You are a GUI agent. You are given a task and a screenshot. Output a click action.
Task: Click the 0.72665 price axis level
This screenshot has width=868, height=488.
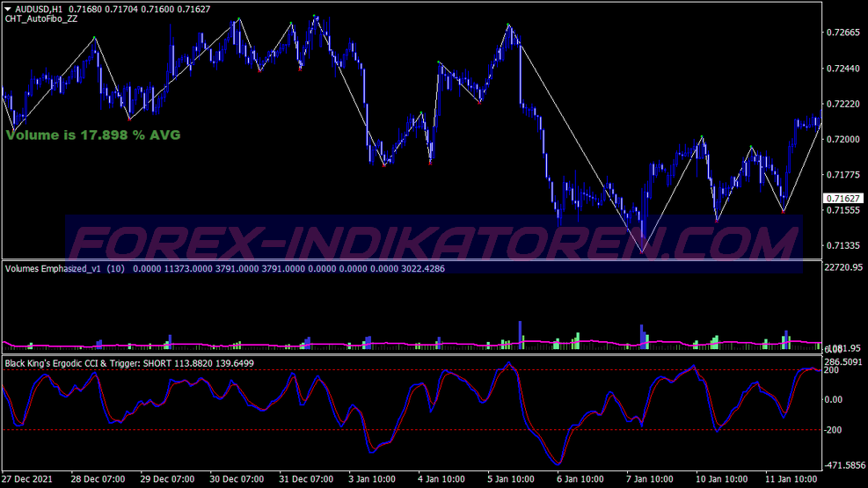(x=842, y=33)
